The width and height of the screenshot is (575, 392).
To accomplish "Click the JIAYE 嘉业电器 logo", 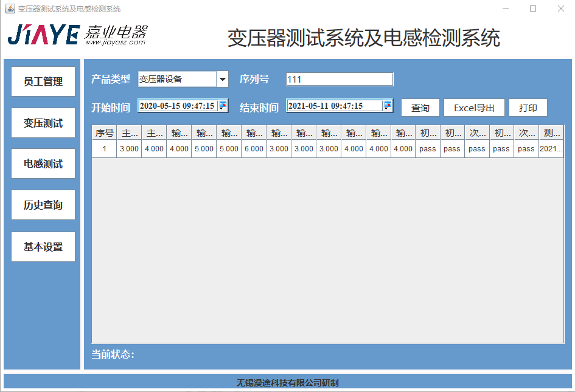I will pos(77,35).
